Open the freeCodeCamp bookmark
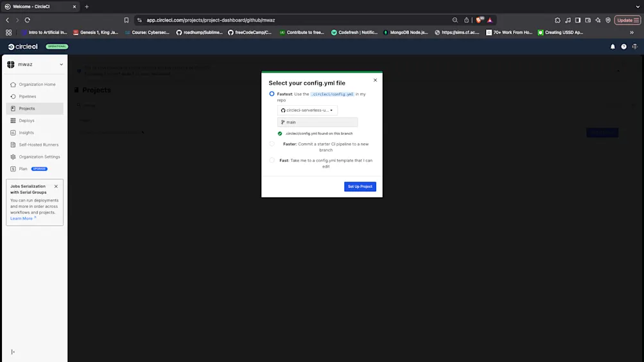644x362 pixels. click(x=250, y=33)
